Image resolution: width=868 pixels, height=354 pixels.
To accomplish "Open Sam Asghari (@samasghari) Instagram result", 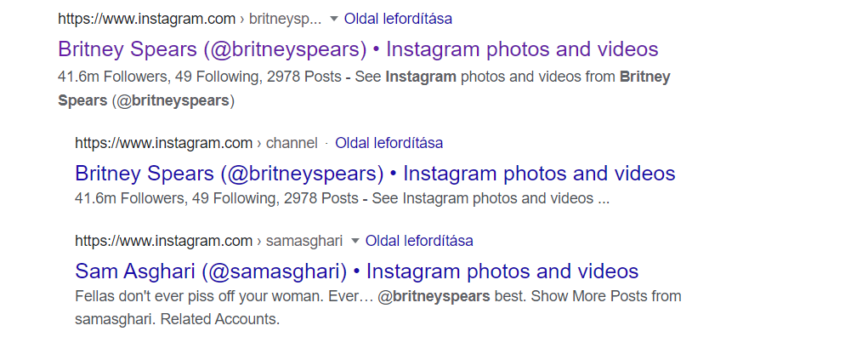I will (356, 271).
